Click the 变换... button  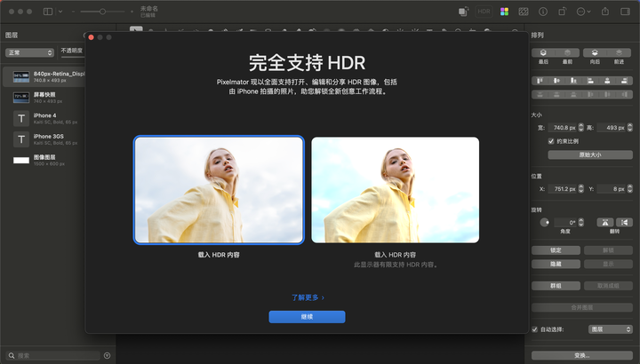point(582,355)
